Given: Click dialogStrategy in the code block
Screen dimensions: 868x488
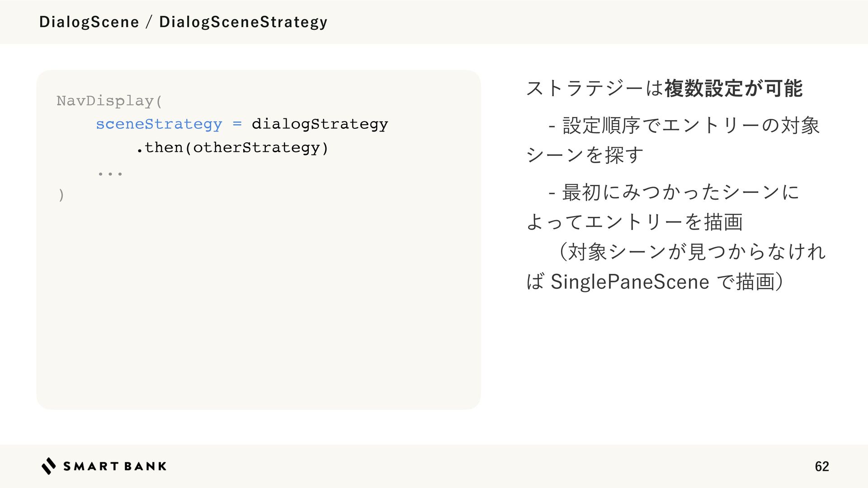Looking at the screenshot, I should [320, 124].
